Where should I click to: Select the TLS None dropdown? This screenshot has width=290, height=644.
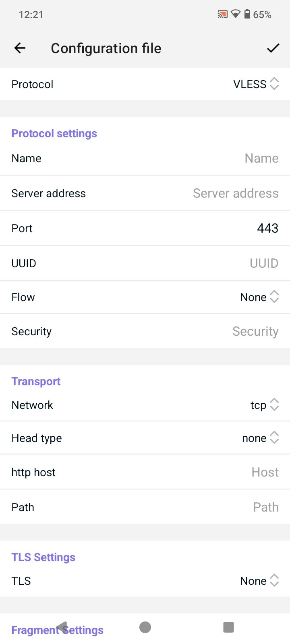[x=259, y=581]
